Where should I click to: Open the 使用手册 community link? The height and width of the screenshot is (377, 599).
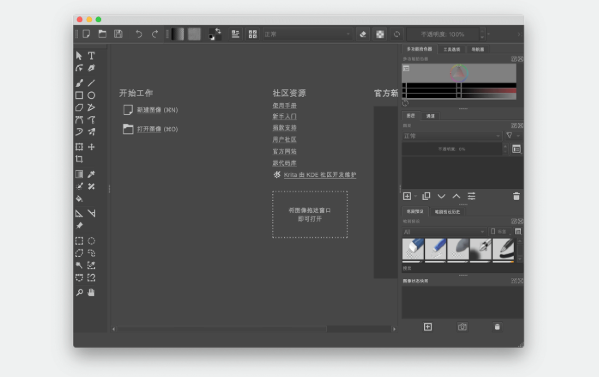285,105
